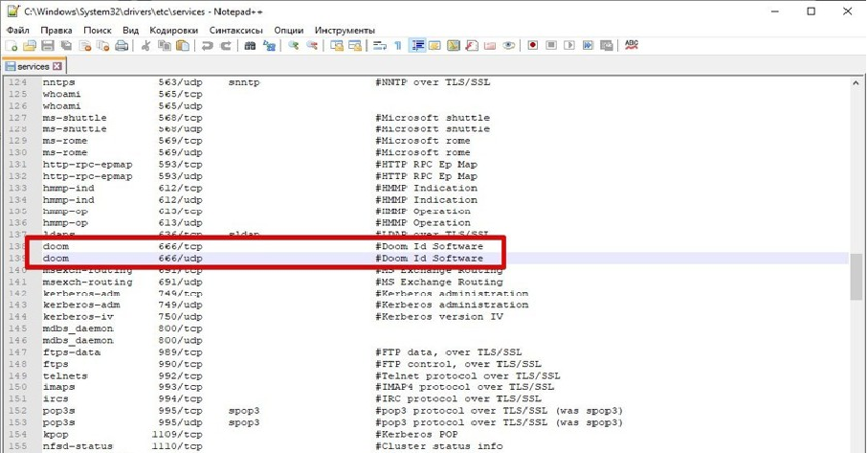This screenshot has height=453, width=868.
Task: Open the Инструменты menu
Action: click(x=345, y=30)
